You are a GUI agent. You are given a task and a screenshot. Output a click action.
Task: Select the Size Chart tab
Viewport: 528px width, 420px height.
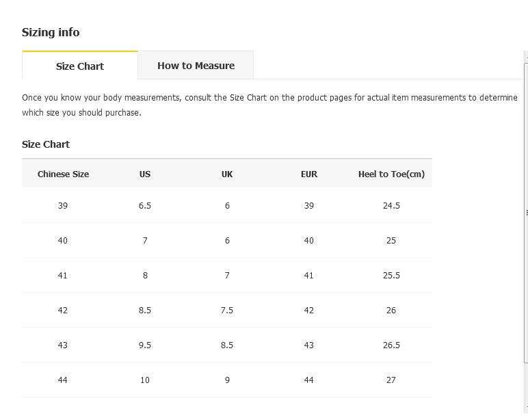pyautogui.click(x=80, y=66)
